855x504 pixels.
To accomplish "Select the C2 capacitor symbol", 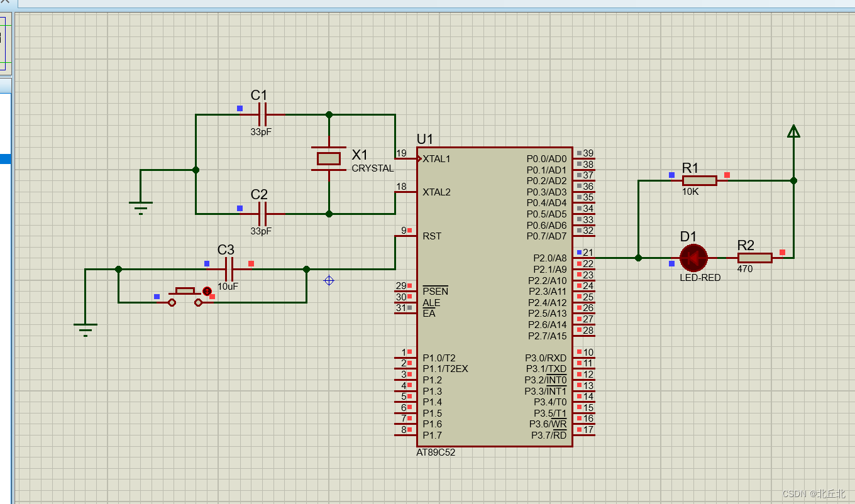I will [x=263, y=214].
